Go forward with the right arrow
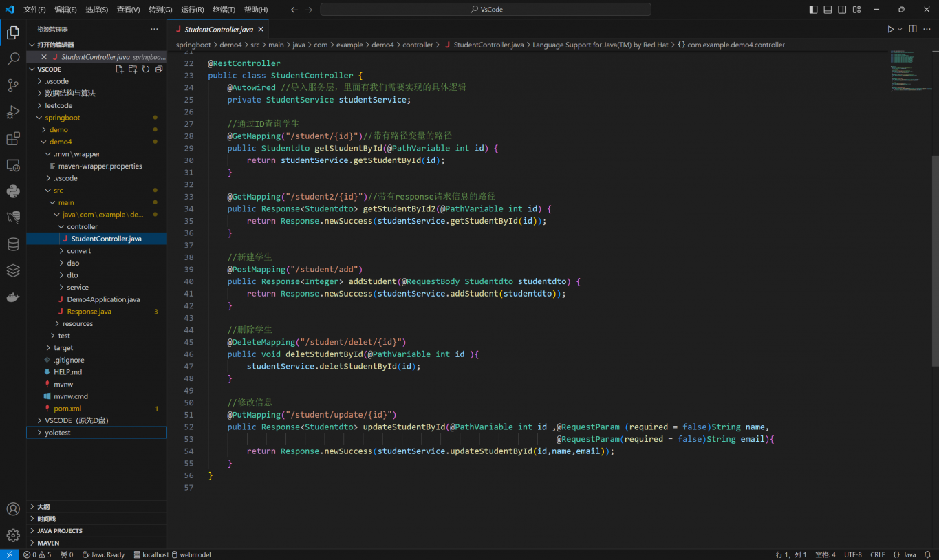This screenshot has height=560, width=939. click(309, 10)
